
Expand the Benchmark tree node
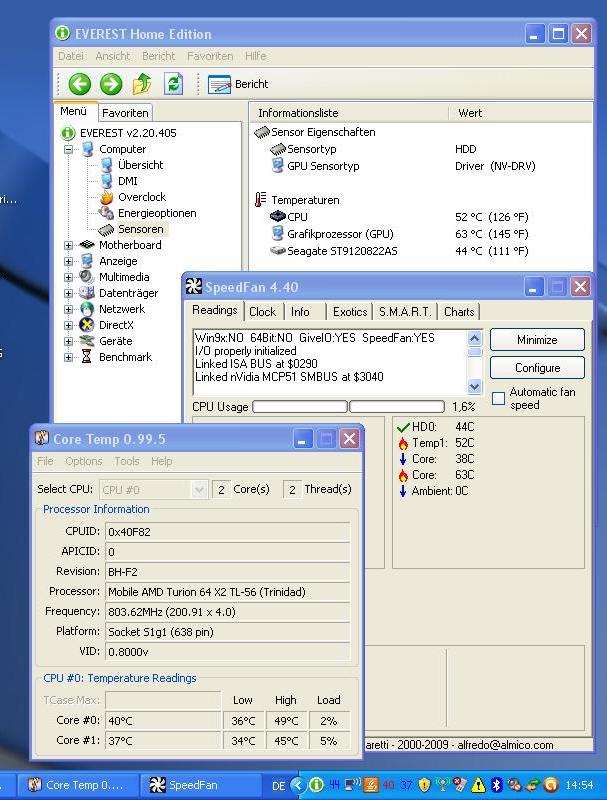tap(68, 357)
